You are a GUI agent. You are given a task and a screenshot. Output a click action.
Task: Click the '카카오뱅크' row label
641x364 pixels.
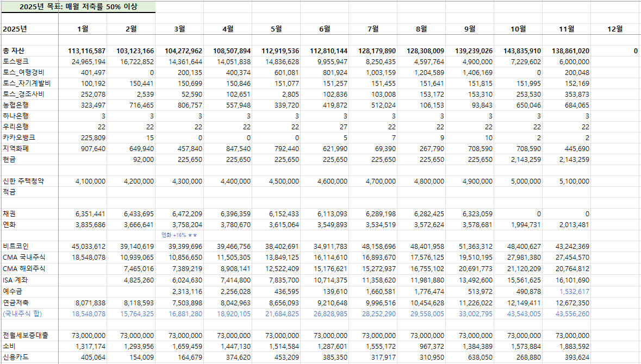point(19,137)
